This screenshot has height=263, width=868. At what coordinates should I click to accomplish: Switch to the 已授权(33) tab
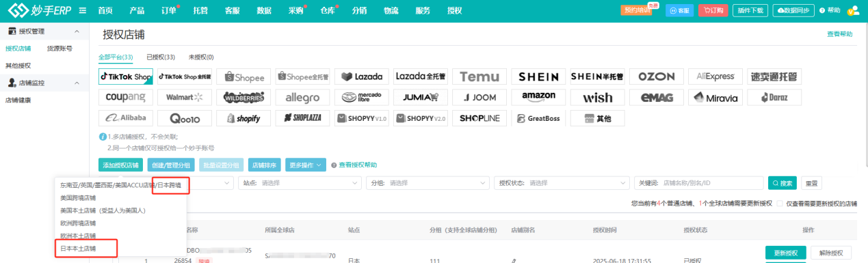161,57
